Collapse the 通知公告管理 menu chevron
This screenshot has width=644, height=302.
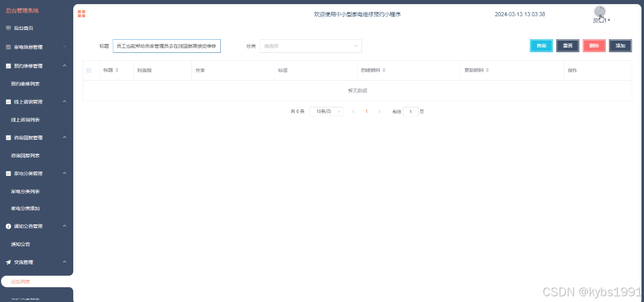coord(65,226)
